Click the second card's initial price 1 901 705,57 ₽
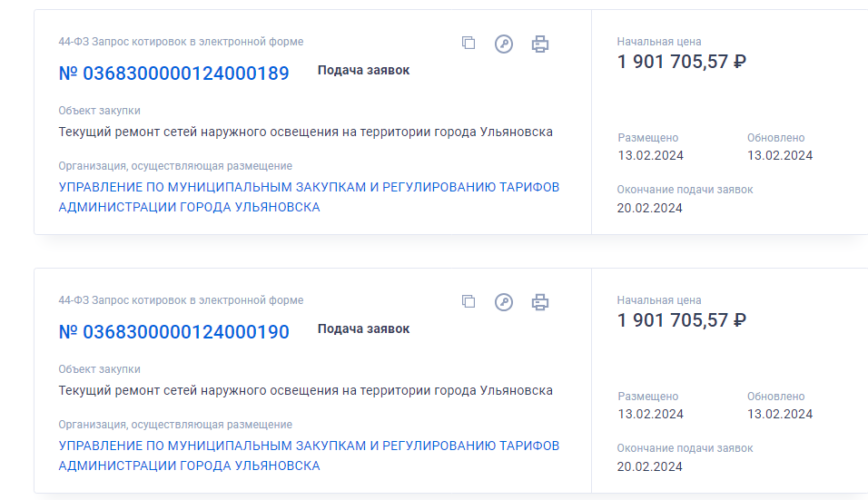This screenshot has height=500, width=868. 681,320
